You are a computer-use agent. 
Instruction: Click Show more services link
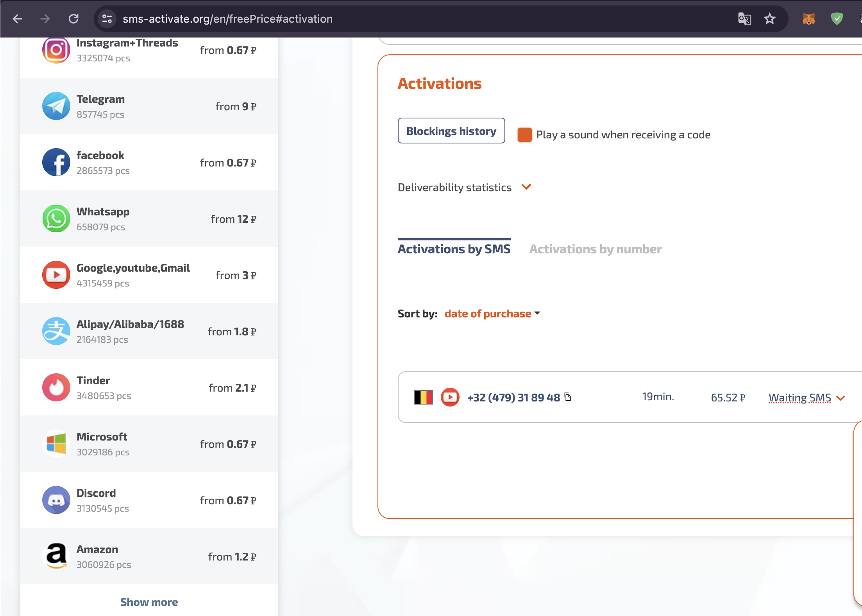point(149,602)
